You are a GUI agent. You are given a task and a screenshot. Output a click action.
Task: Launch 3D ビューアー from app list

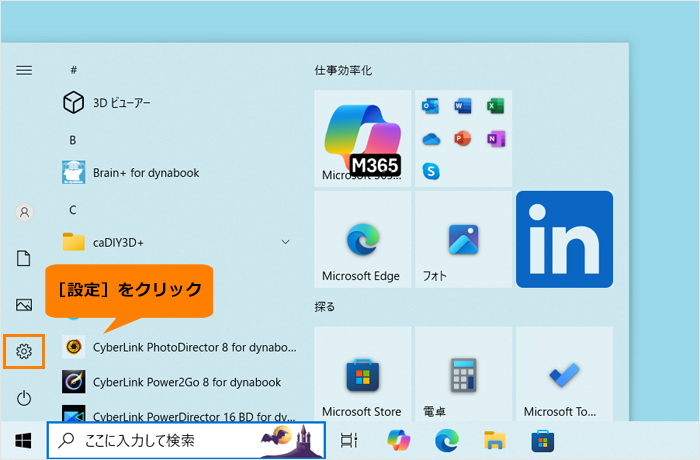179,103
